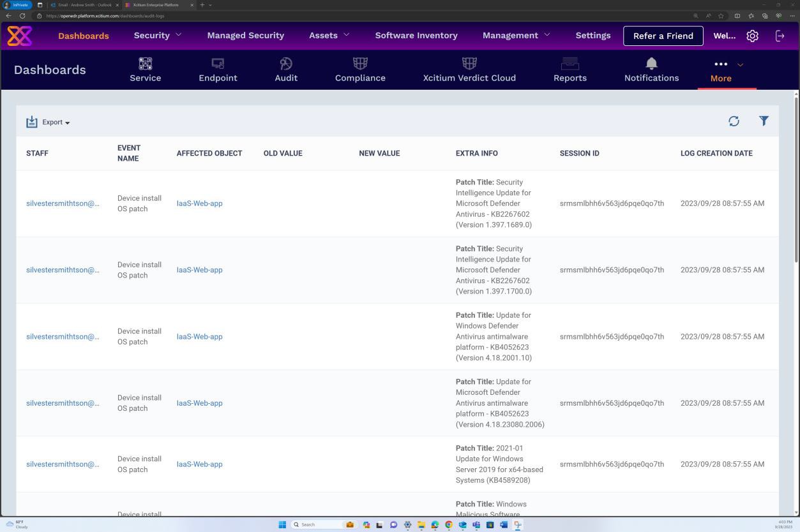
Task: Refresh the audit logs table
Action: [734, 121]
